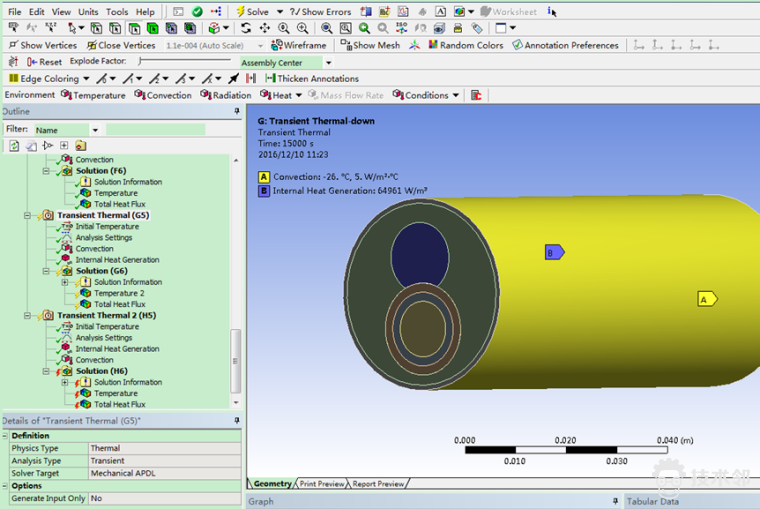Open the Help menu
This screenshot has width=760, height=509.
[x=145, y=12]
